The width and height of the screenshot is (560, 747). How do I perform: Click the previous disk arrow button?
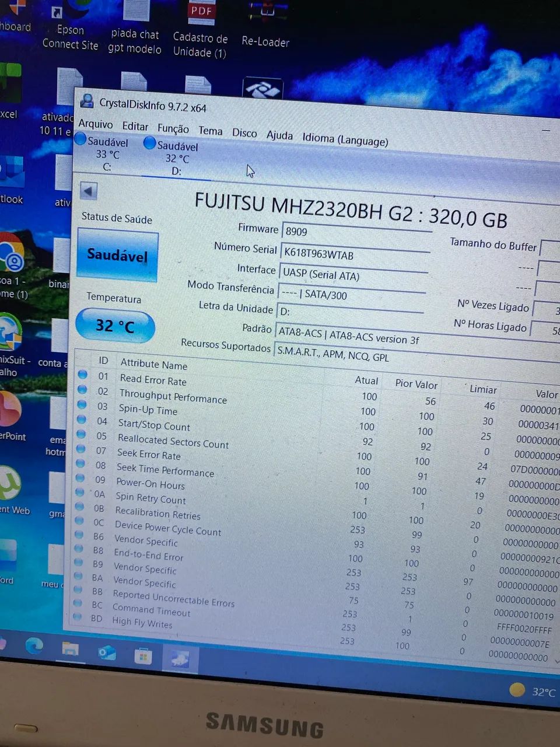click(x=89, y=191)
